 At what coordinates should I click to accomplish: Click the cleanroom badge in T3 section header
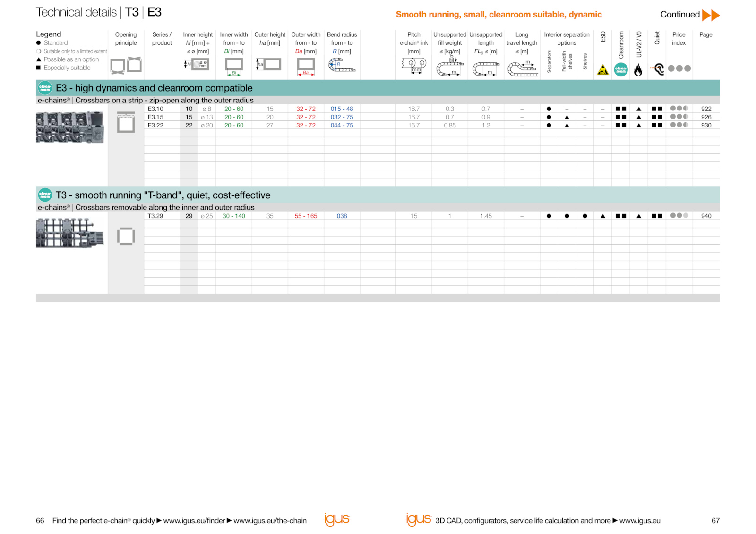(x=45, y=195)
